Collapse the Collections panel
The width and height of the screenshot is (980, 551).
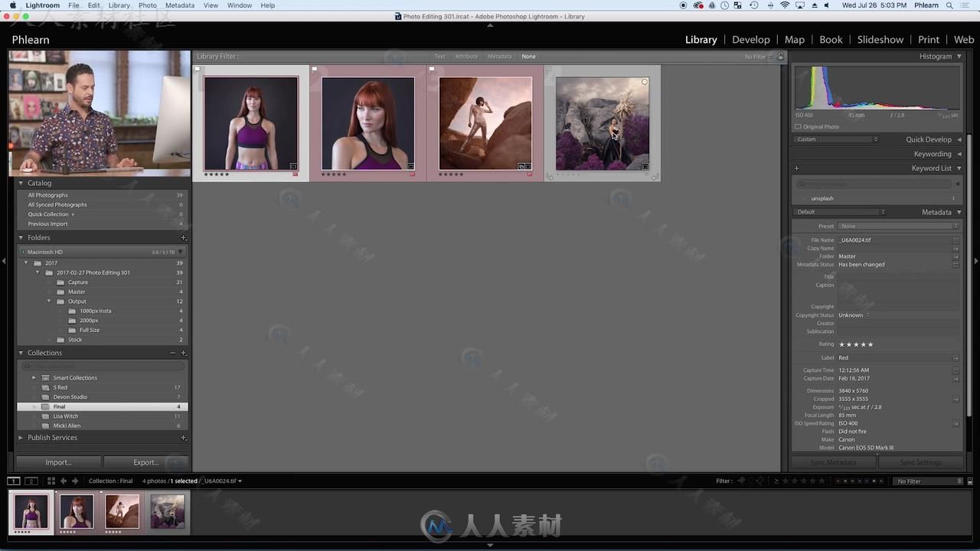point(21,353)
